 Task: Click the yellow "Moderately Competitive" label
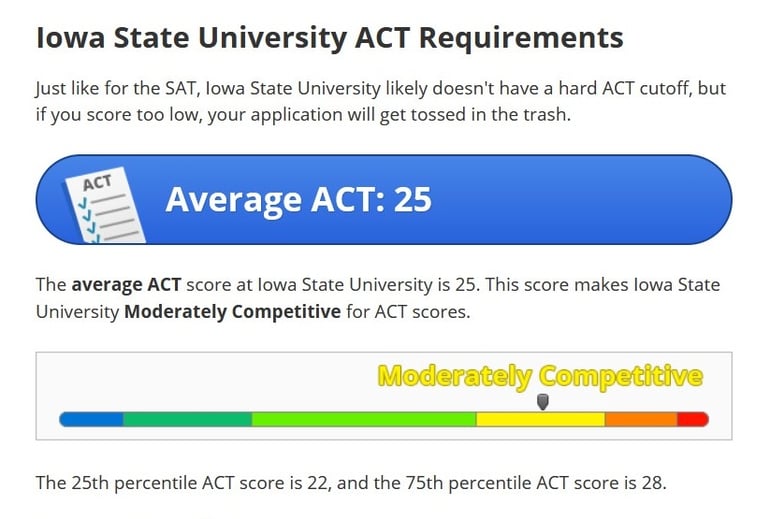[x=540, y=376]
